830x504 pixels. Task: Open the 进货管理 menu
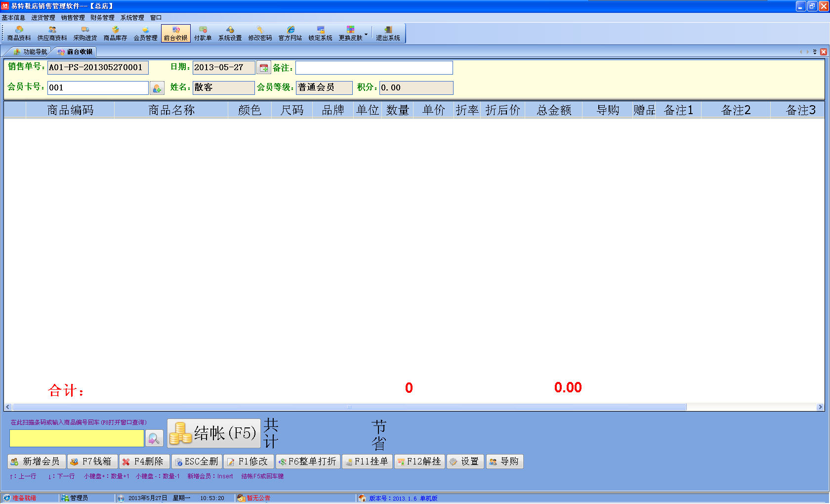43,18
